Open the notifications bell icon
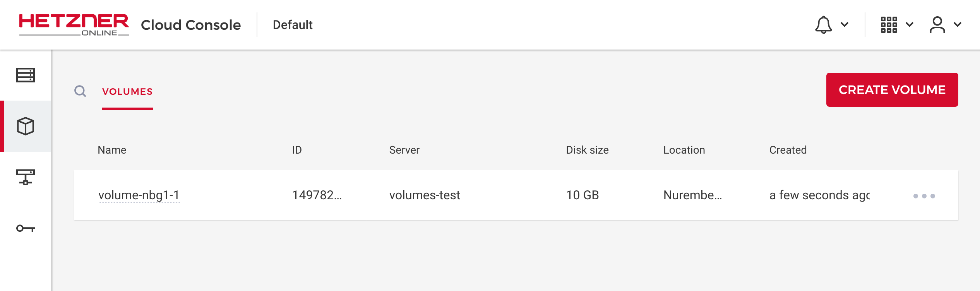980x291 pixels. point(823,25)
